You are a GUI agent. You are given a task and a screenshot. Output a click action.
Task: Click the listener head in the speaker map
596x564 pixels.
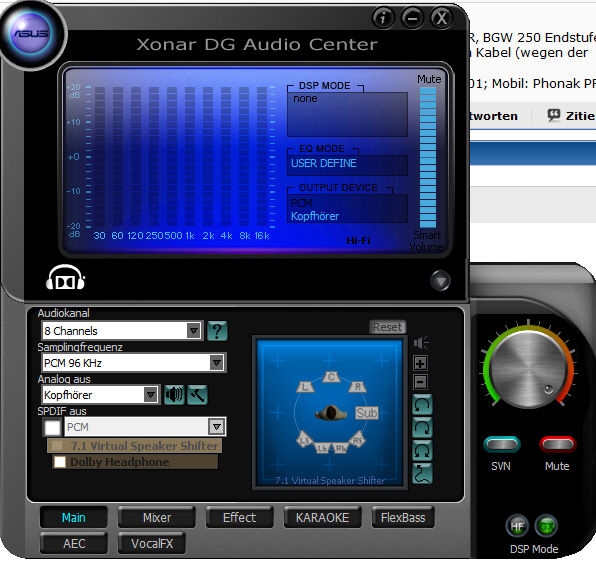[x=331, y=413]
